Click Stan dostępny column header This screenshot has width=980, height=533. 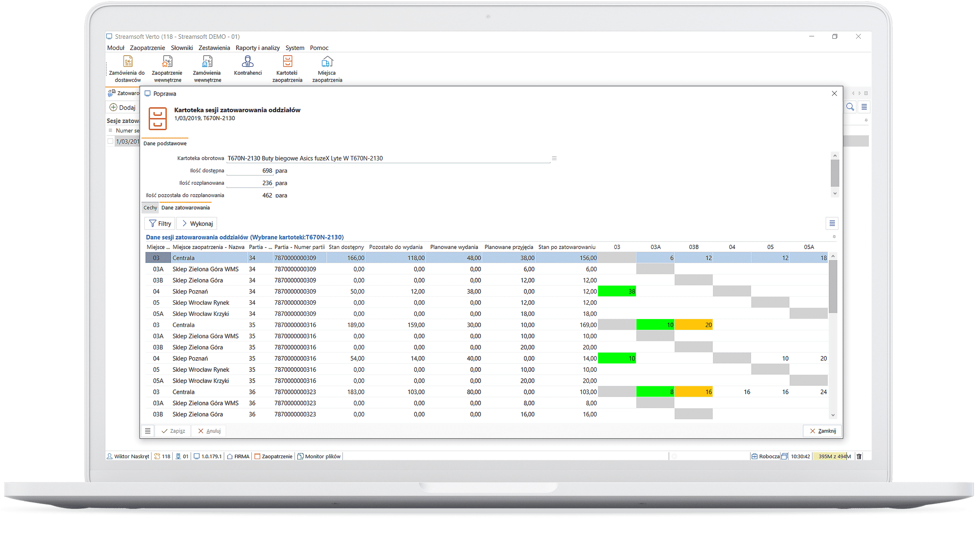[x=346, y=247]
